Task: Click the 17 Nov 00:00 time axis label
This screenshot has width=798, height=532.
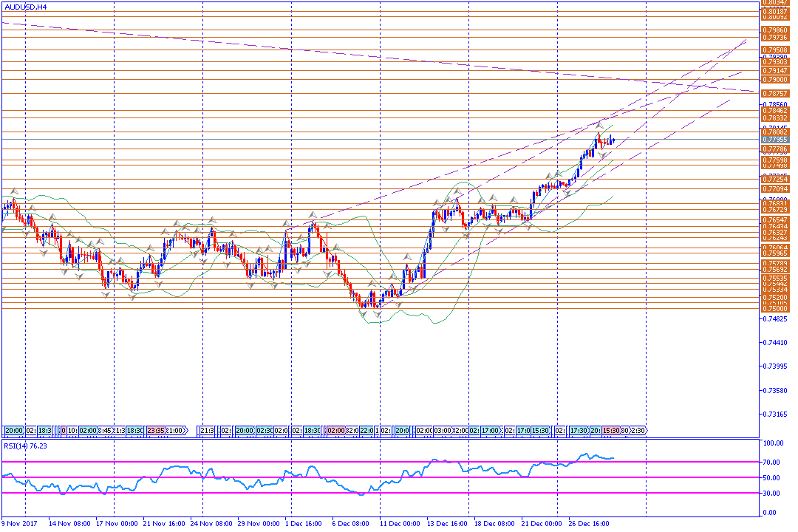Action: pos(117,523)
